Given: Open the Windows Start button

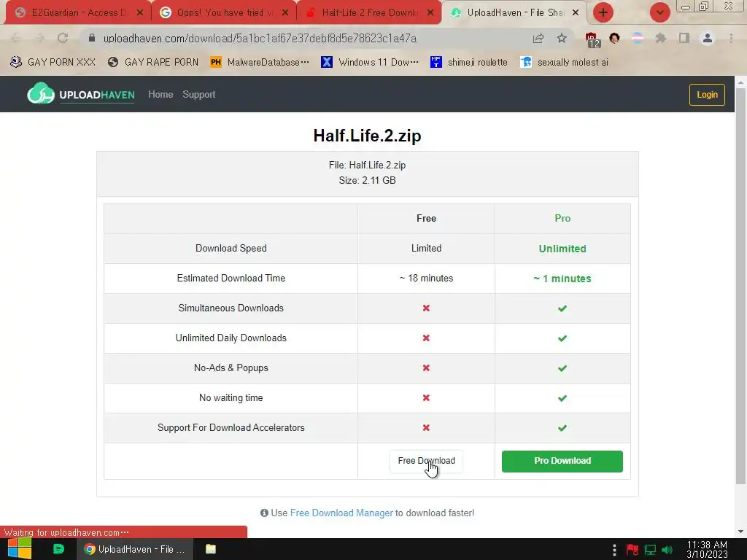Looking at the screenshot, I should 20,549.
